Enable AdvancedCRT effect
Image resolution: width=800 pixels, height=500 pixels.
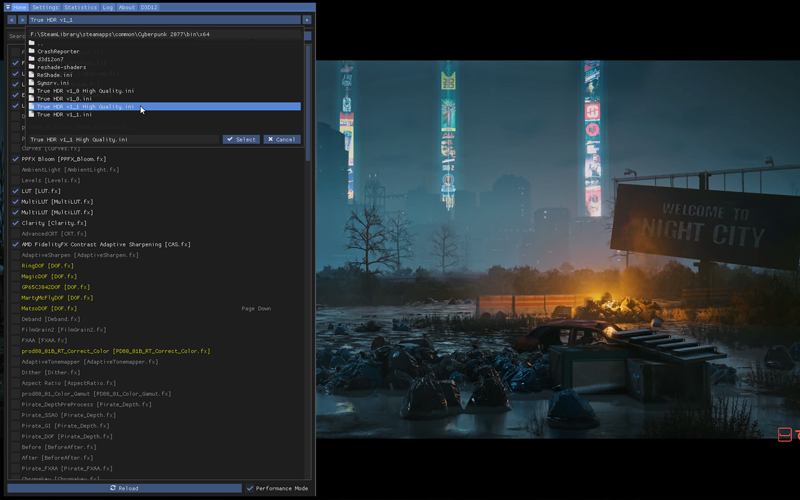(15, 234)
